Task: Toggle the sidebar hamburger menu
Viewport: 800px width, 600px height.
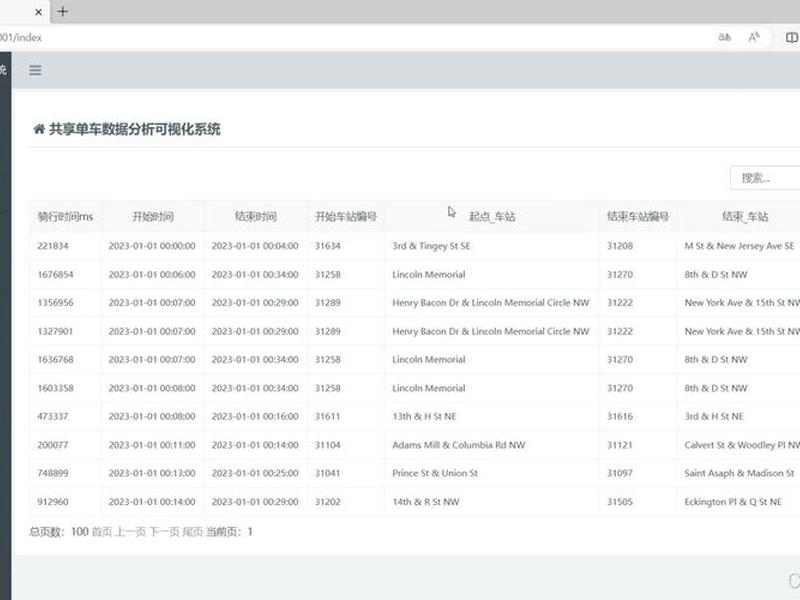Action: coord(35,70)
